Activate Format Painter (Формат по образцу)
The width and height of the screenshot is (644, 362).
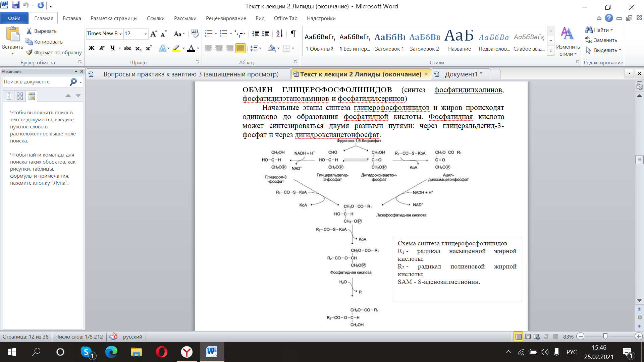click(x=54, y=53)
